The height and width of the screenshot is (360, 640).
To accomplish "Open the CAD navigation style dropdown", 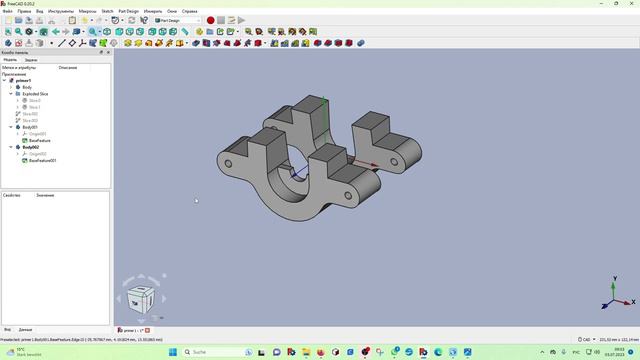I will pos(587,340).
